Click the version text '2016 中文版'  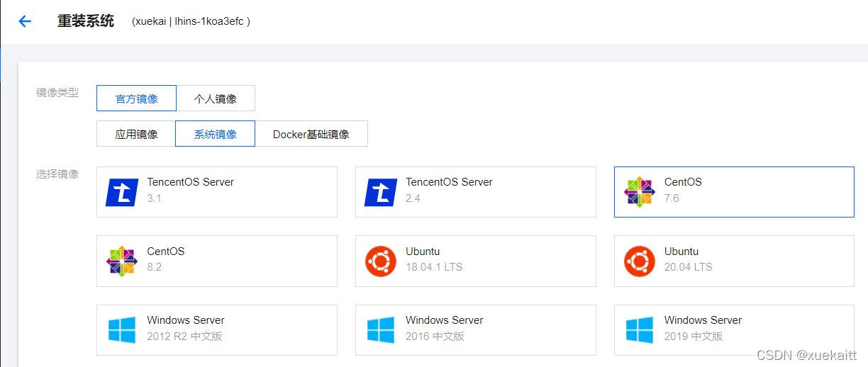pos(435,337)
